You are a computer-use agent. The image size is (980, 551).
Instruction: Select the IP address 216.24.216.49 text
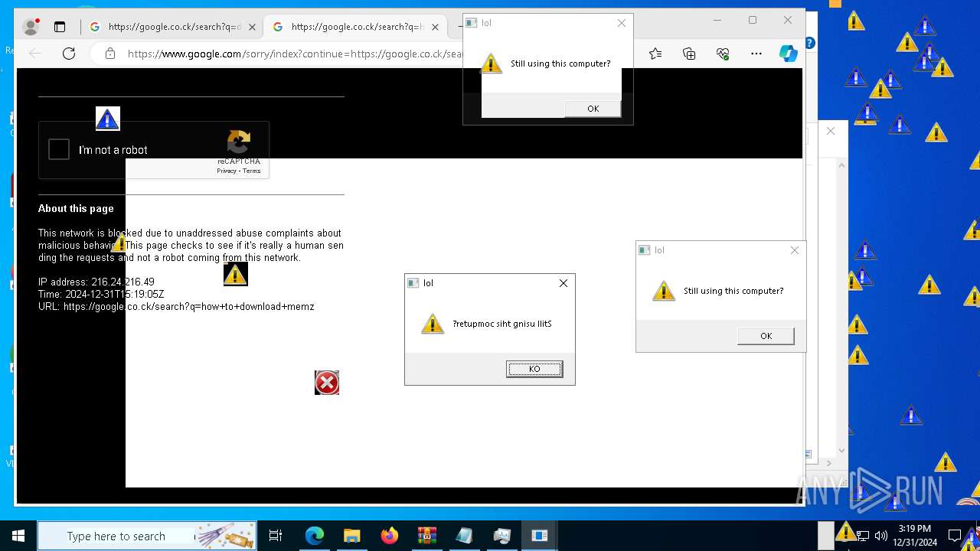pyautogui.click(x=96, y=282)
